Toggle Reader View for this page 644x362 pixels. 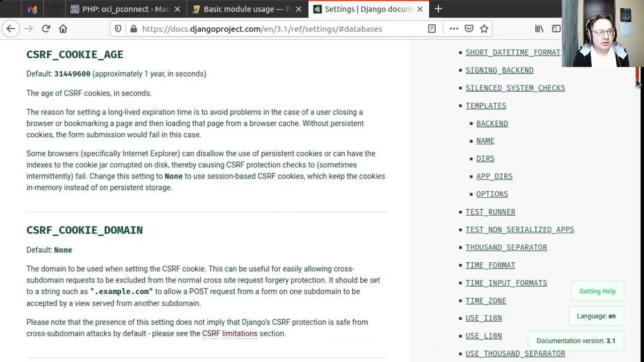(432, 29)
